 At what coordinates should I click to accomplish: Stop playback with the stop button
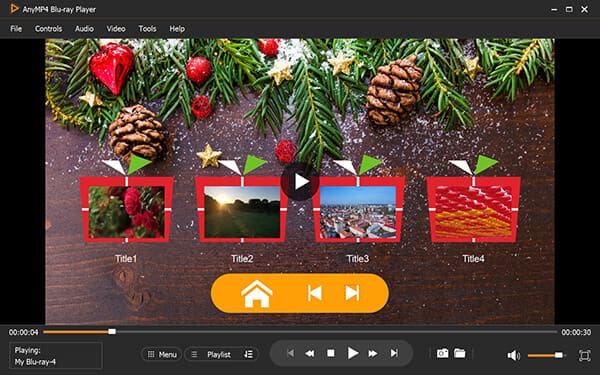coord(331,353)
